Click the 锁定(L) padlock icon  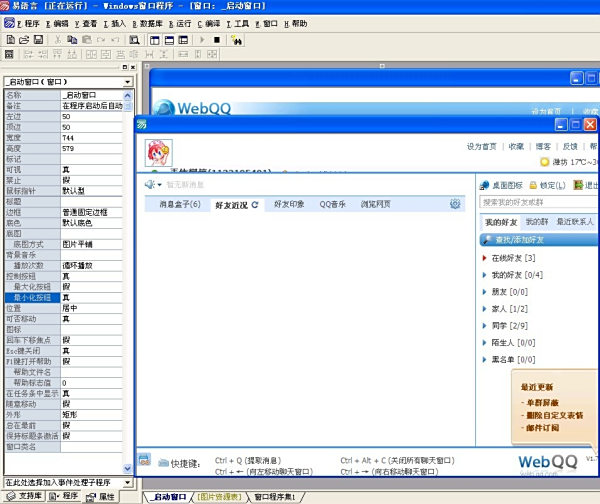pos(533,185)
